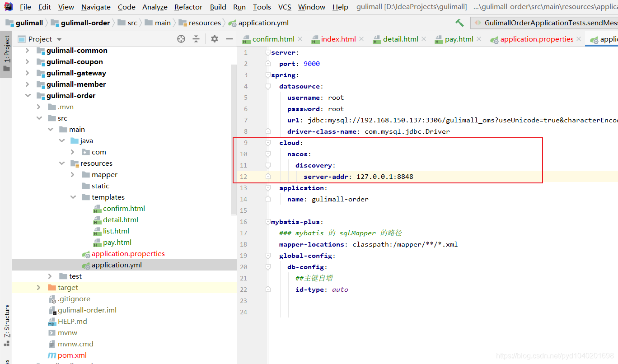Select pay.html in the project tree
The image size is (618, 364).
pos(117,242)
